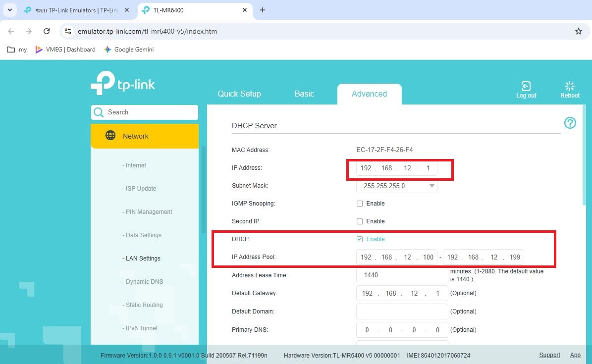
Task: Click the browser reload icon
Action: point(47,31)
